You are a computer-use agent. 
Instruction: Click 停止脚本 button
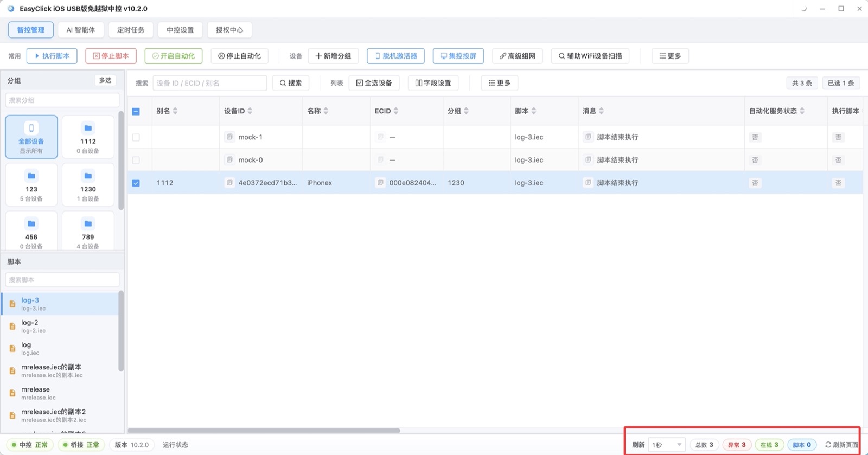point(111,56)
